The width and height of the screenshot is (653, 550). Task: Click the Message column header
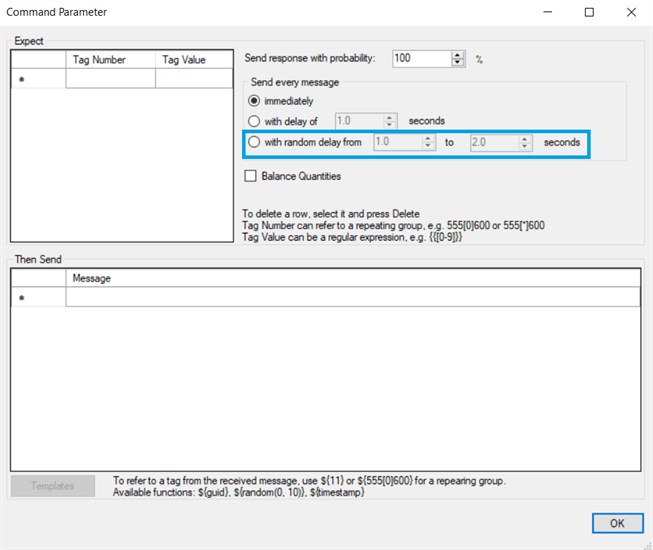(x=353, y=278)
